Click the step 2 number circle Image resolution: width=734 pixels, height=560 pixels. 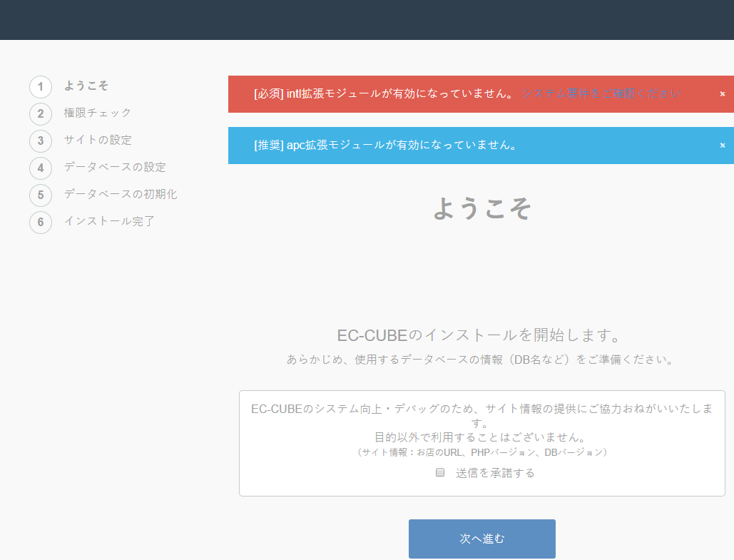(x=41, y=114)
